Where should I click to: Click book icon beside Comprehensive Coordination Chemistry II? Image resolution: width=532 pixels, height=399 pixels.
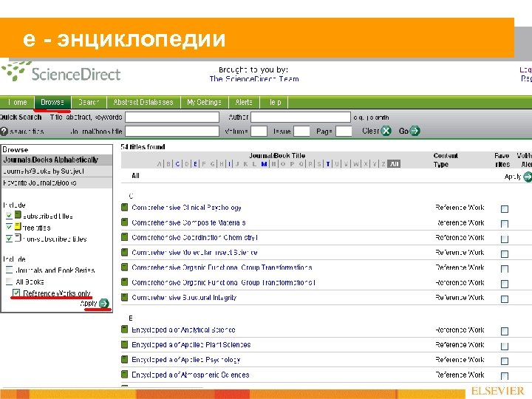click(x=125, y=237)
